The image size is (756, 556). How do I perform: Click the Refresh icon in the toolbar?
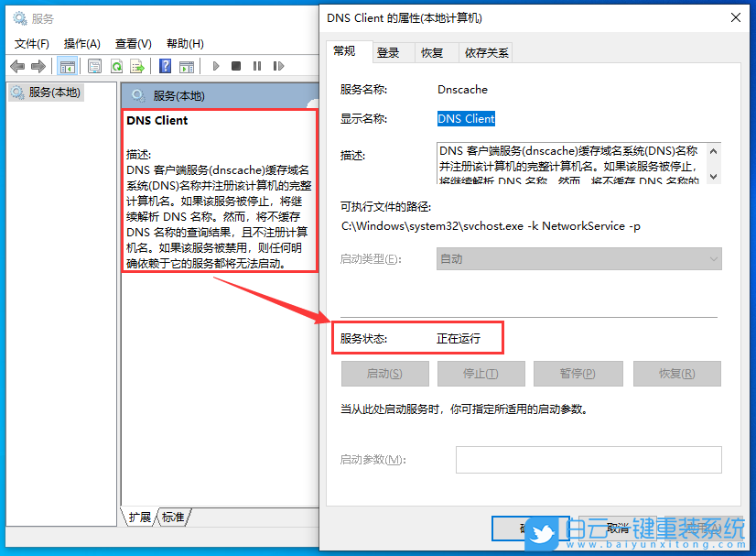pyautogui.click(x=115, y=65)
